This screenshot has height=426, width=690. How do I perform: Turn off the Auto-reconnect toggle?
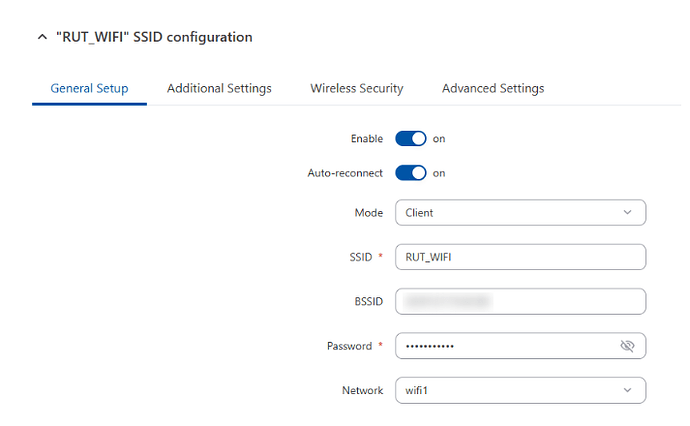pyautogui.click(x=411, y=173)
